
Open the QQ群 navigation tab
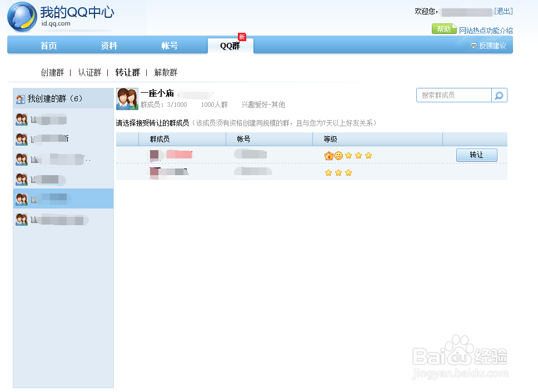[230, 46]
